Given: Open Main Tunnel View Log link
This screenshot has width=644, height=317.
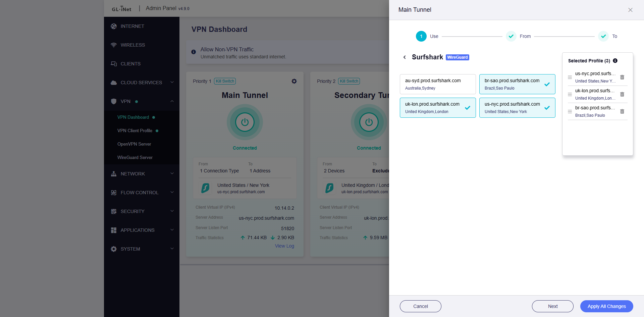Looking at the screenshot, I should point(284,246).
